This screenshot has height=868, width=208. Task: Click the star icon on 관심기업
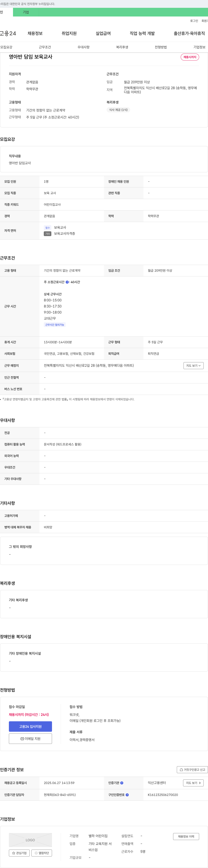click(13, 853)
